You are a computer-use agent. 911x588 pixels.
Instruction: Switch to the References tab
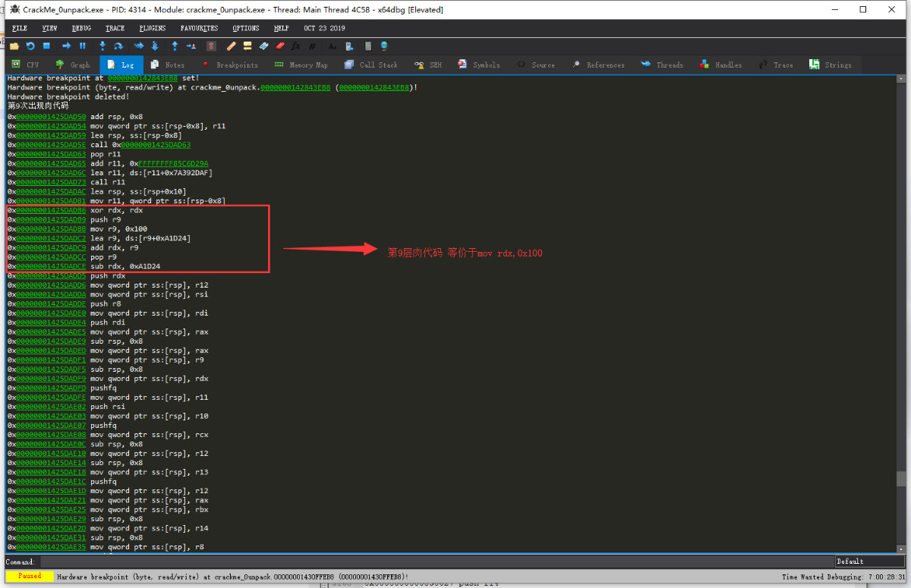[599, 65]
